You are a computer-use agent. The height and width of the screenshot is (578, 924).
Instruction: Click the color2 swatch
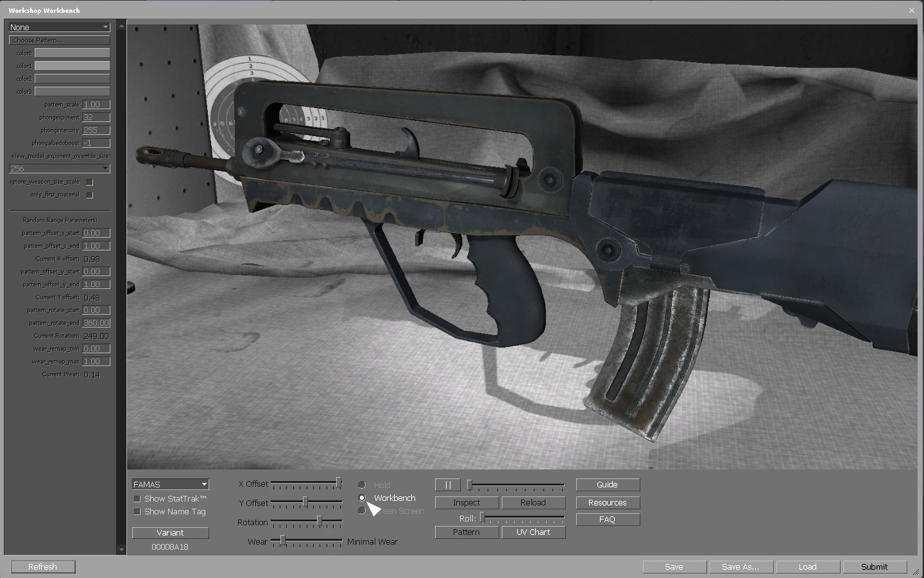72,78
